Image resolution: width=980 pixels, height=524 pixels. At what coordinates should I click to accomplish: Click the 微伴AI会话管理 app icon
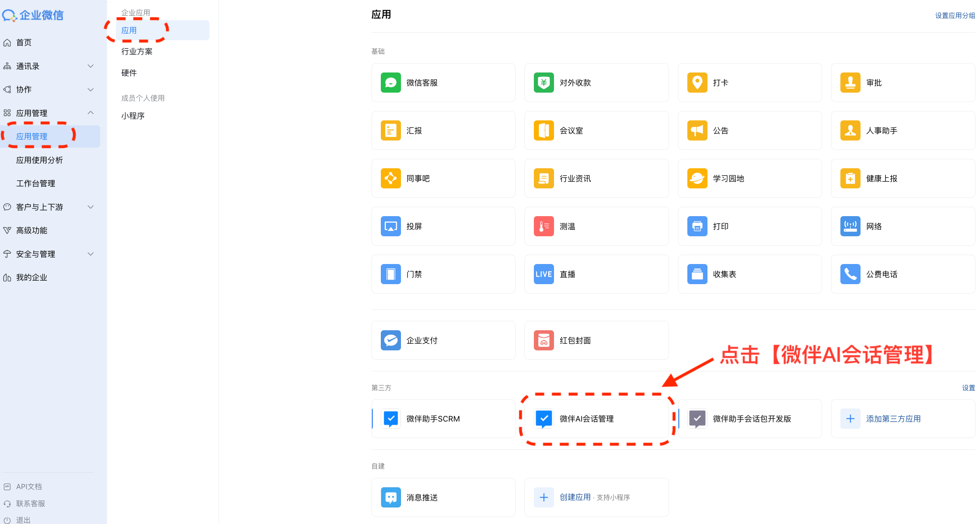[544, 419]
